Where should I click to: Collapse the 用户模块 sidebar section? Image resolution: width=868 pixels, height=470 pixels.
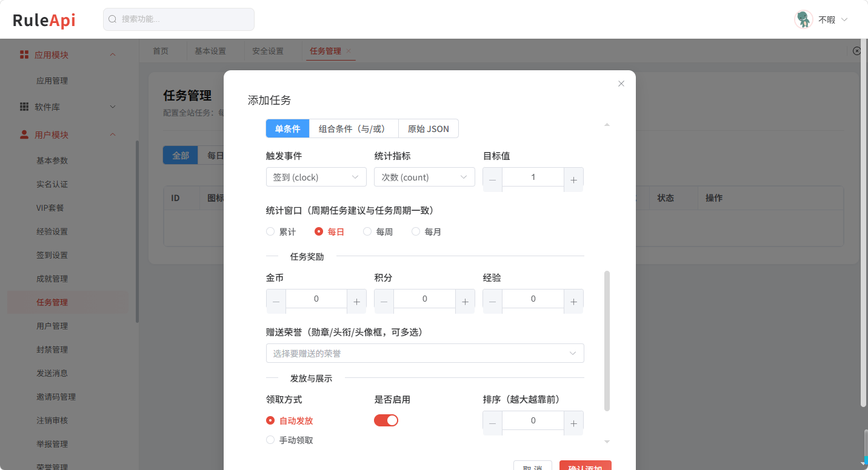(x=112, y=134)
